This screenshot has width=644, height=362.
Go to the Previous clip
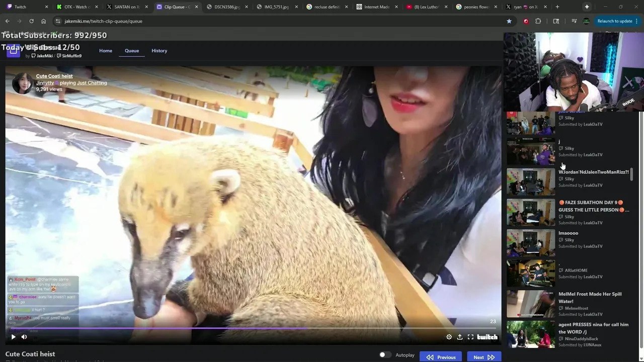click(x=441, y=357)
